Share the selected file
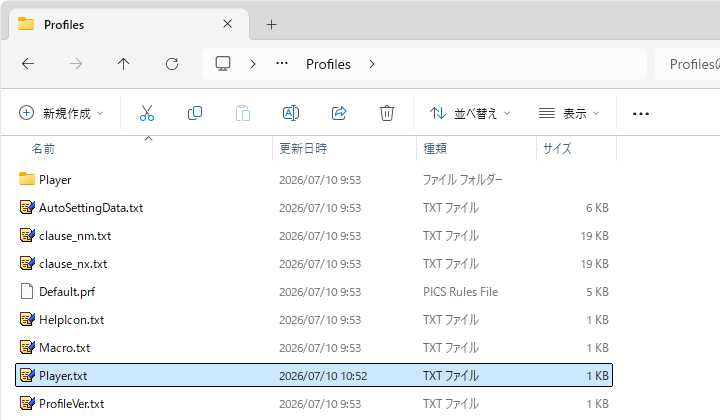Image resolution: width=720 pixels, height=420 pixels. point(339,113)
